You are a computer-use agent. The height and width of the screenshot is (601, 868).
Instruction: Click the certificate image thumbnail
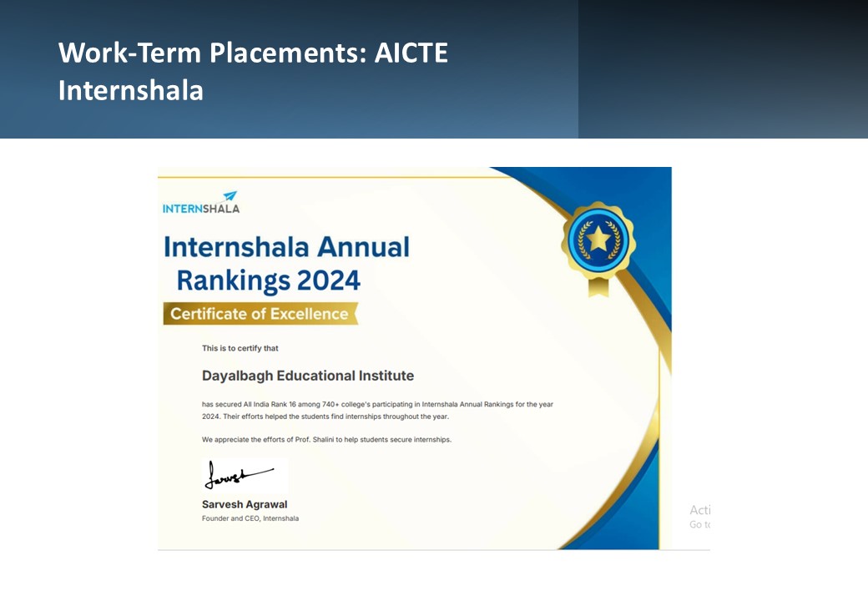pyautogui.click(x=415, y=358)
